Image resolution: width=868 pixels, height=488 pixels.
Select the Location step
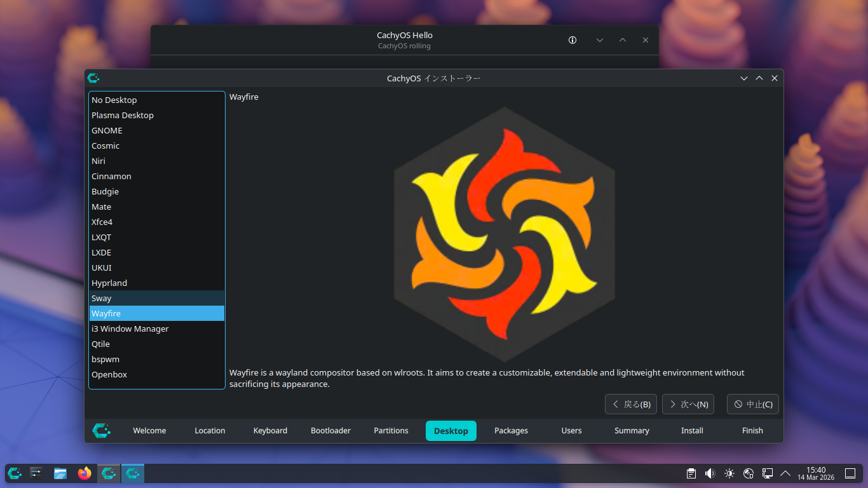tap(210, 431)
